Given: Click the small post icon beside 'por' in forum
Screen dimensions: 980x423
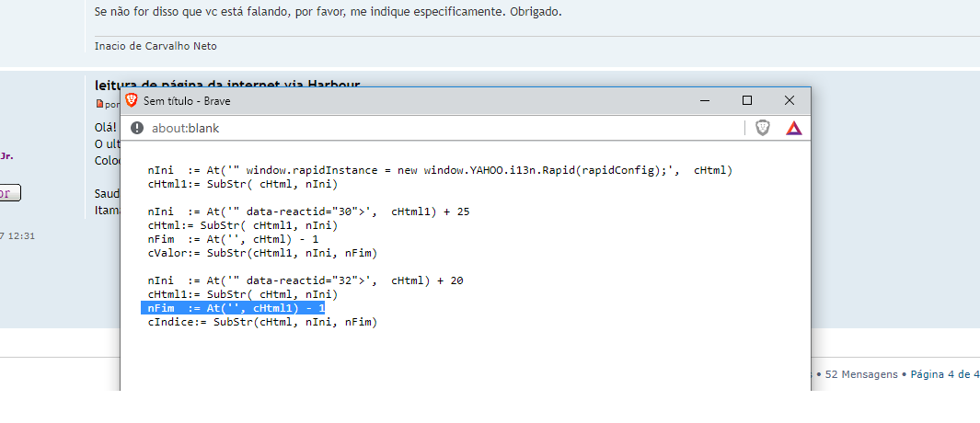Looking at the screenshot, I should pyautogui.click(x=98, y=104).
